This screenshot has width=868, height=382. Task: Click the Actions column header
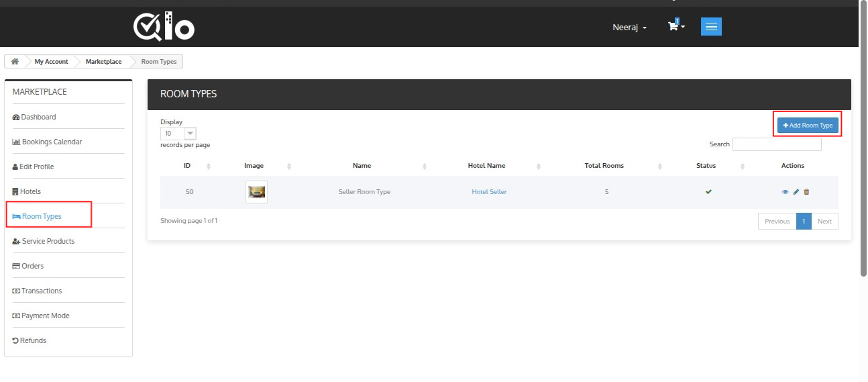(x=793, y=166)
